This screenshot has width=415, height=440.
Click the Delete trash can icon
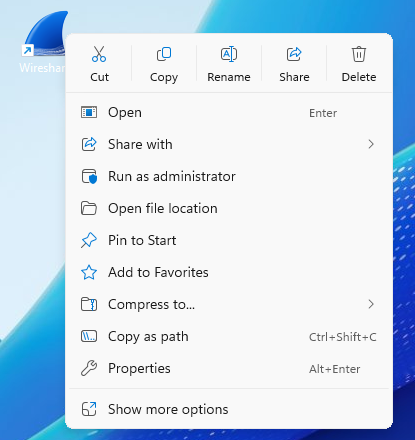click(x=359, y=54)
